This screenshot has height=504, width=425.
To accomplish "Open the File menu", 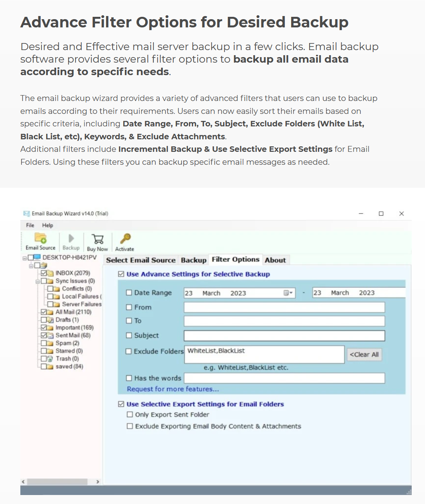I will point(30,225).
